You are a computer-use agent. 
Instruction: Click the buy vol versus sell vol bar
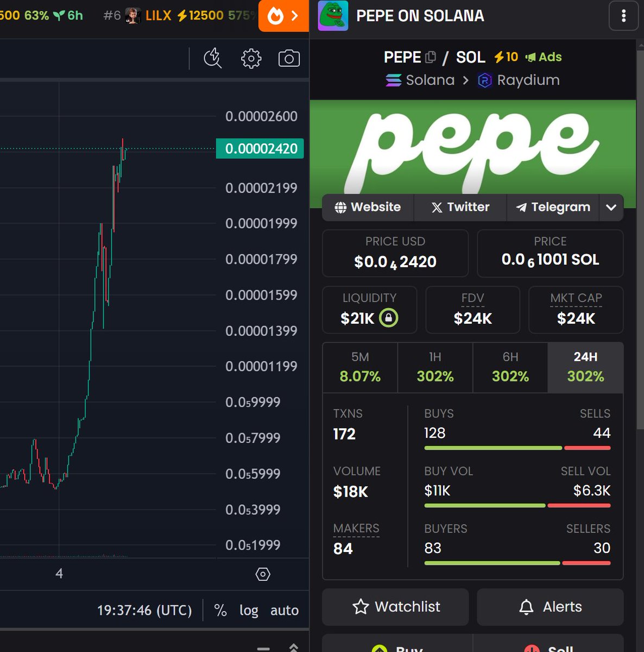517,506
